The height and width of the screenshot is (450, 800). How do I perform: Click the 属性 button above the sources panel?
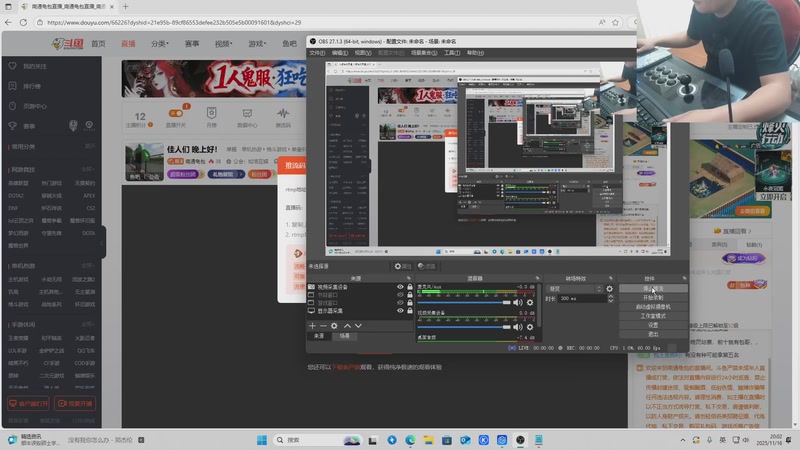(403, 266)
